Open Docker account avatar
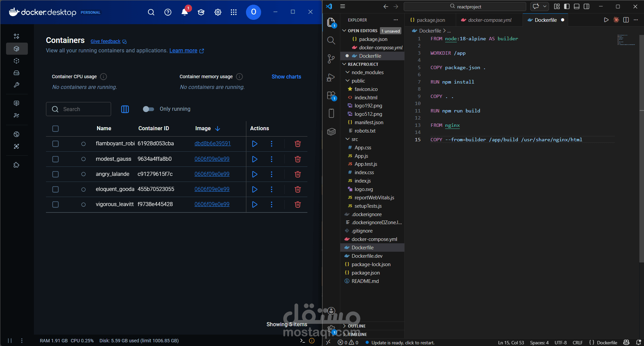644x346 pixels. pyautogui.click(x=253, y=12)
